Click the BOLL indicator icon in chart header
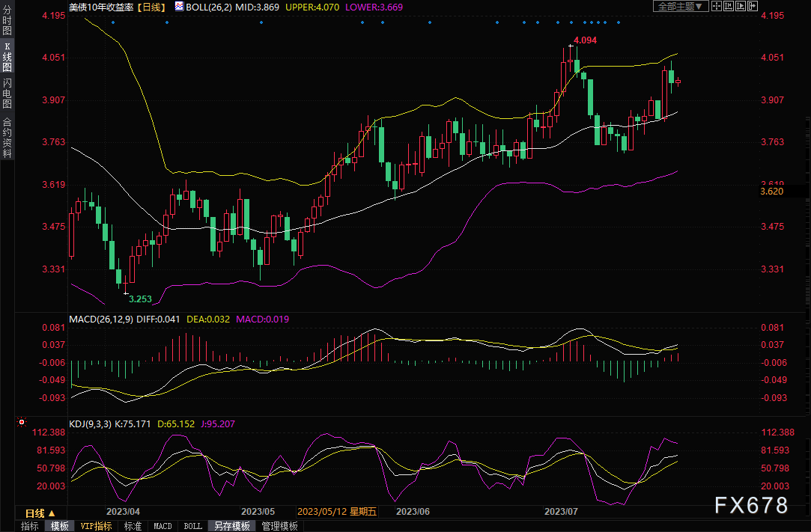This screenshot has width=811, height=532. pyautogui.click(x=179, y=6)
